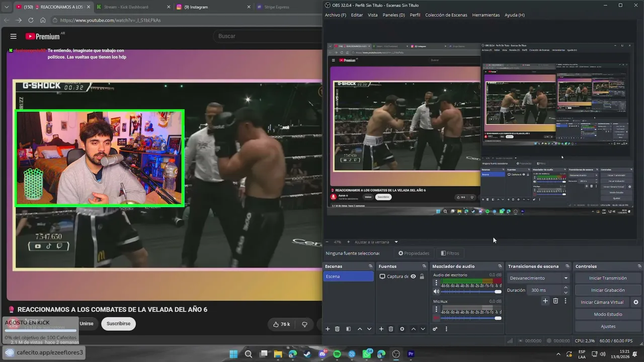The image size is (644, 362).
Task: Select Escena in scenes list
Action: 349,277
